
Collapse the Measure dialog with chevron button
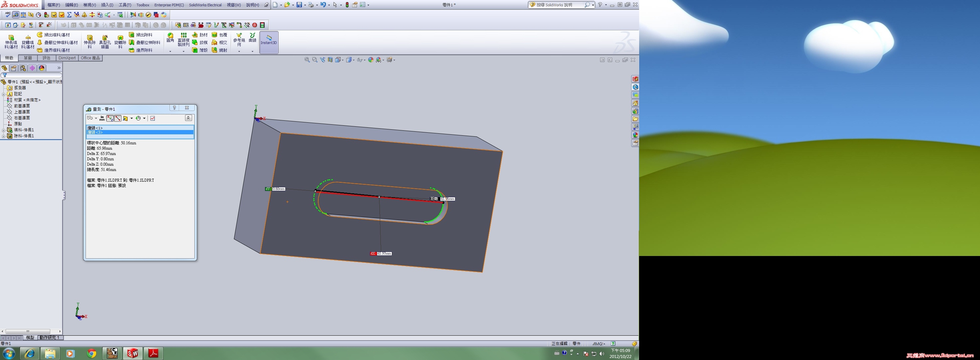pyautogui.click(x=188, y=118)
